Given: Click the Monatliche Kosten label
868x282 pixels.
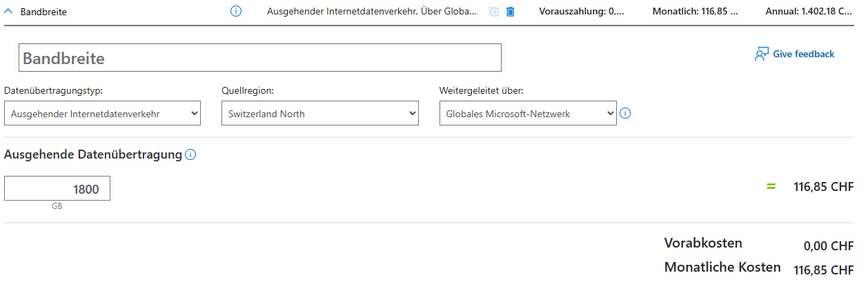Looking at the screenshot, I should [722, 267].
